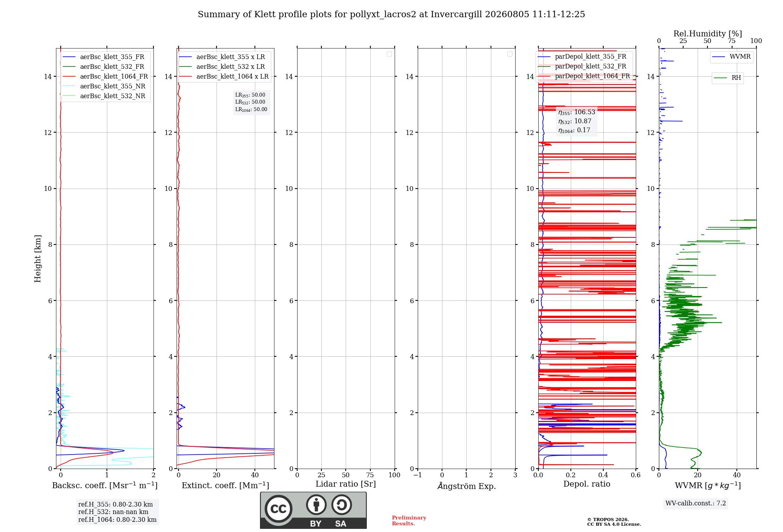Click the BY attribution person icon
The width and height of the screenshot is (783, 532).
(316, 505)
